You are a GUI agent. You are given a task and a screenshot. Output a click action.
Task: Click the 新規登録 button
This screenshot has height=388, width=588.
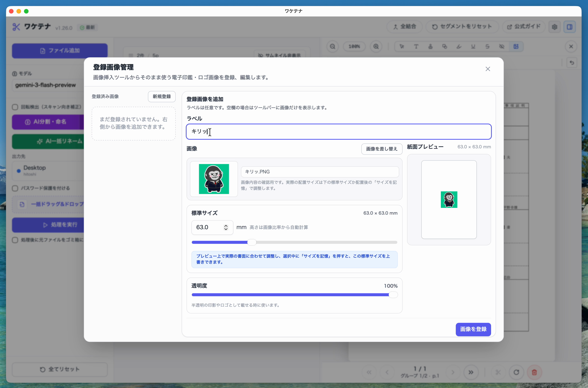click(162, 97)
